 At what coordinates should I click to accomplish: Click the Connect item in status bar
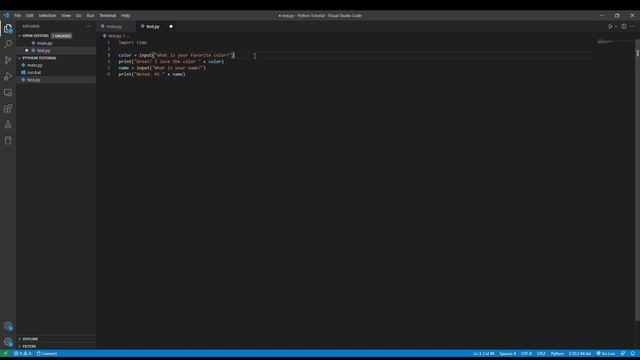pos(47,354)
